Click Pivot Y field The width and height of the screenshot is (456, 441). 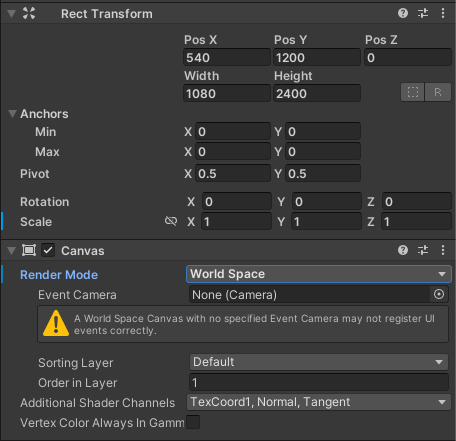323,173
